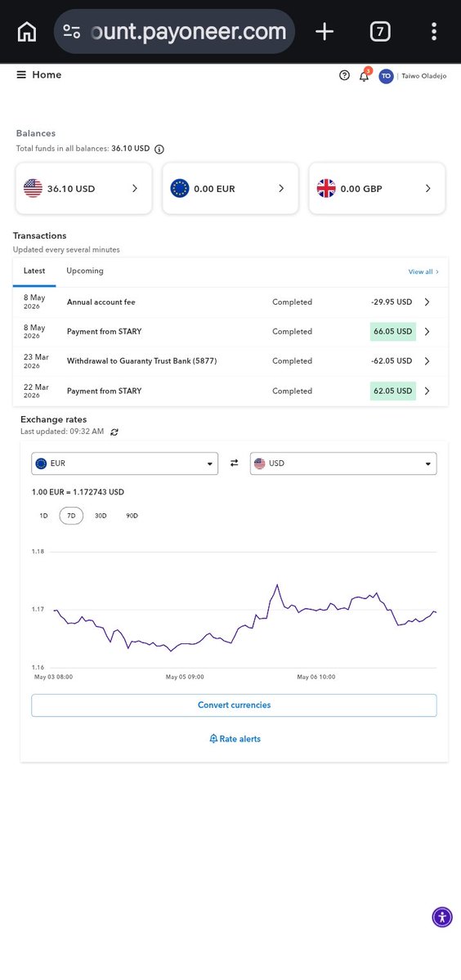The width and height of the screenshot is (461, 980).
Task: Click the Convert currencies button
Action: 235,705
